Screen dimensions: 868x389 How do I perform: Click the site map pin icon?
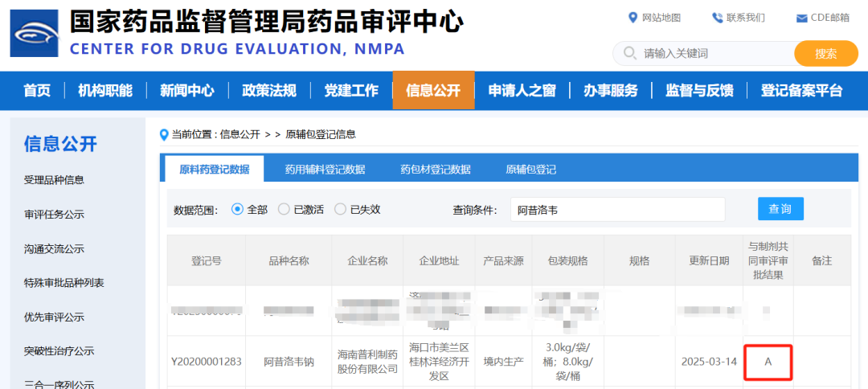[633, 18]
